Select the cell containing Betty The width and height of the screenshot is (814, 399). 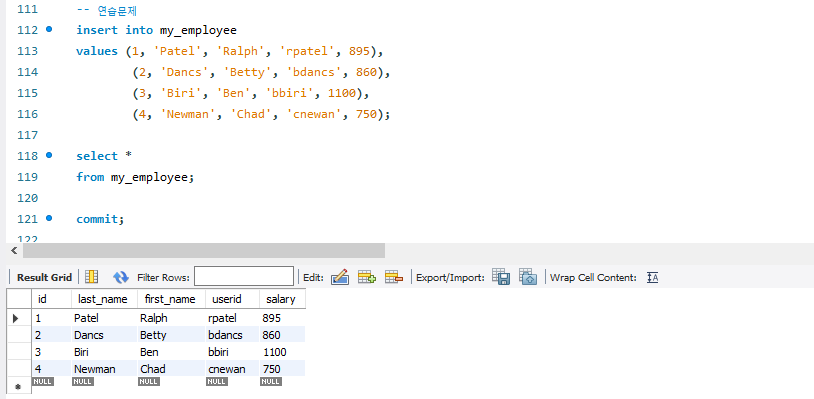(171, 335)
